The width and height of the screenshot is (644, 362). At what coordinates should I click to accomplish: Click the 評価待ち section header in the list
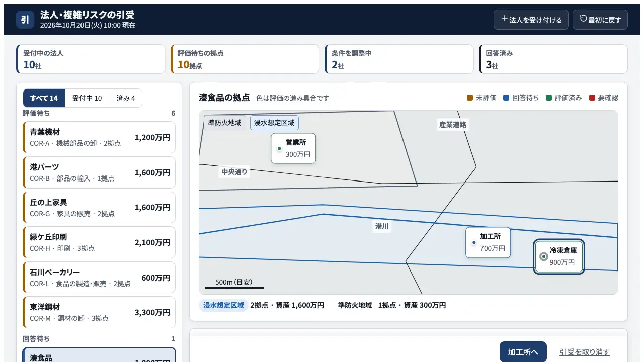pyautogui.click(x=36, y=113)
